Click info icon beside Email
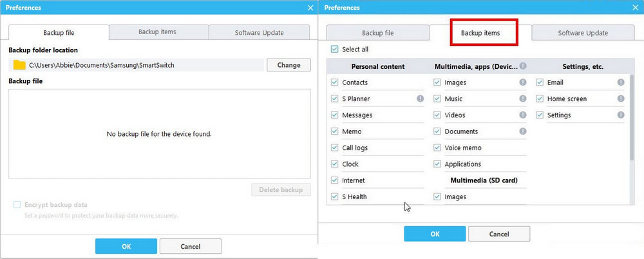This screenshot has width=644, height=259. pos(621,82)
